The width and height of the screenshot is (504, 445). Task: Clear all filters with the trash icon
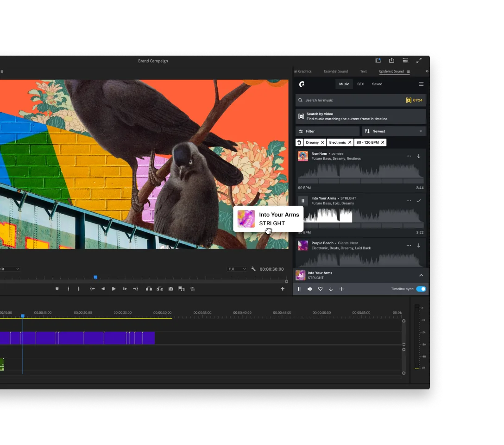click(299, 142)
